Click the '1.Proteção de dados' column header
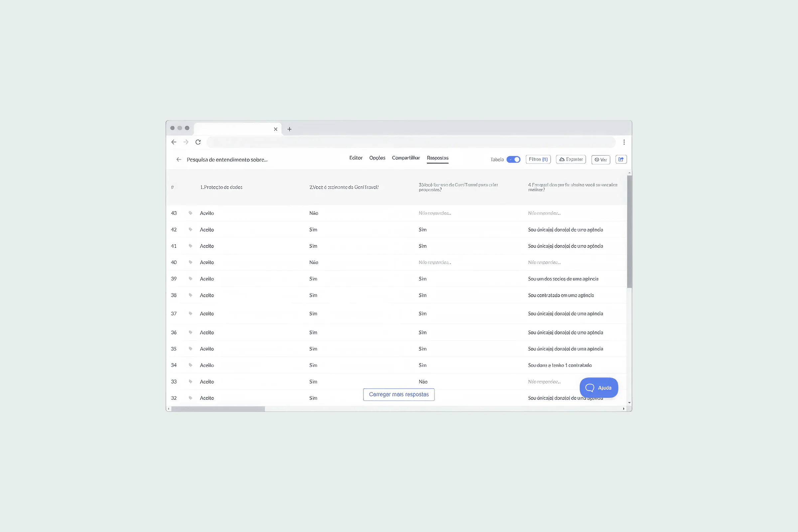 pos(221,187)
